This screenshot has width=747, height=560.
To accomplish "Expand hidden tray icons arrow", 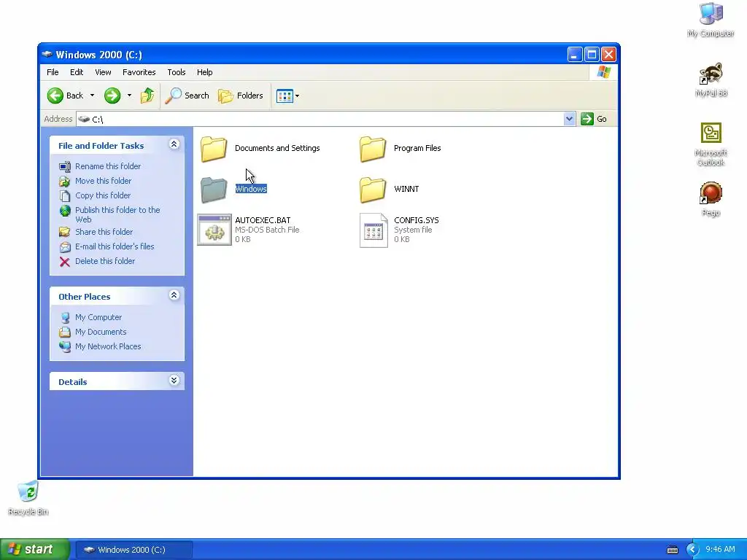I will pos(692,550).
